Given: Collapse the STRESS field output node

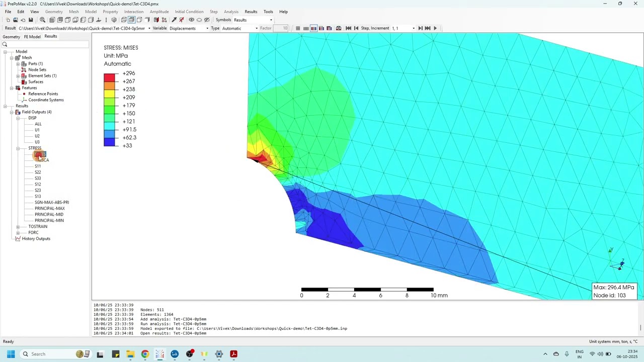Looking at the screenshot, I should tap(18, 148).
